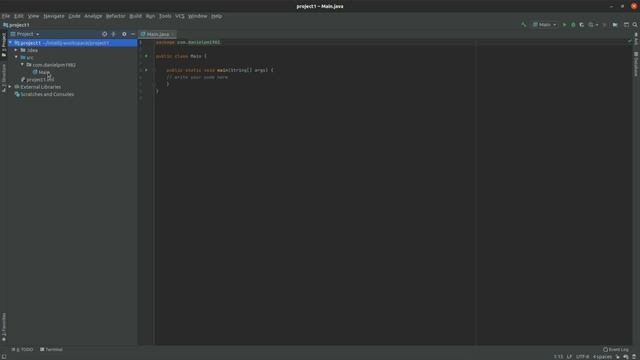Collapse the src folder arrow
The height and width of the screenshot is (360, 640).
[16, 58]
